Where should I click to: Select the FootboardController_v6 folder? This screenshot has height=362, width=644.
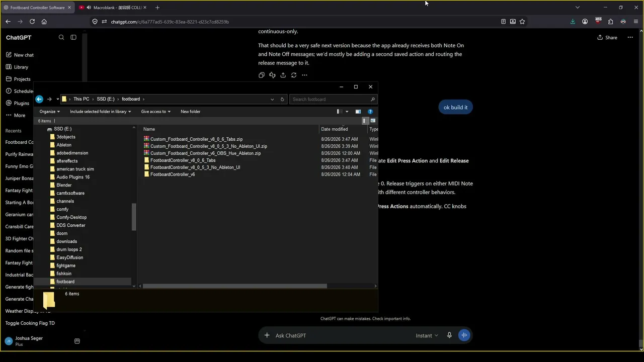173,174
